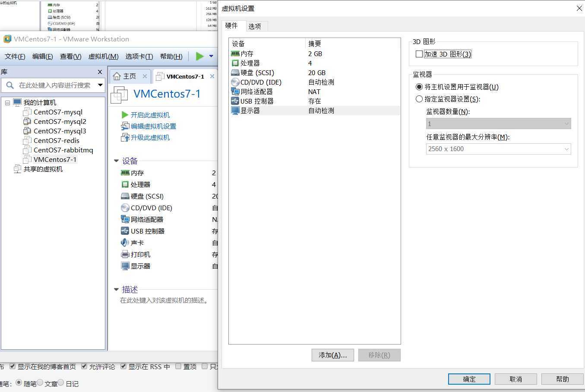Screen dimensions: 585x392
Task: Click the CD/DVD (IDE) icon in VM summary
Action: coord(125,208)
